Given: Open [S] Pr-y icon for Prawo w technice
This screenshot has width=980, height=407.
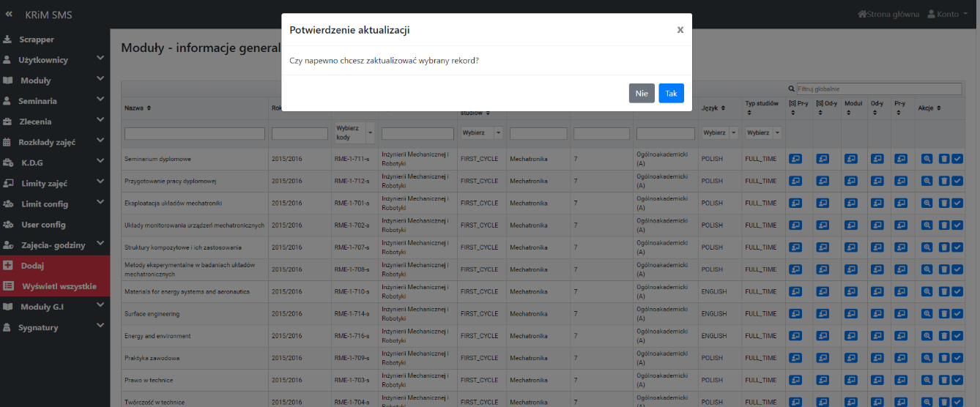Looking at the screenshot, I should coord(795,380).
